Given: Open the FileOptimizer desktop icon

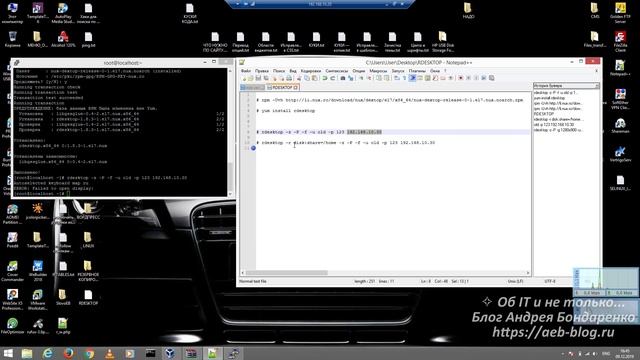Looking at the screenshot, I should coord(13,327).
